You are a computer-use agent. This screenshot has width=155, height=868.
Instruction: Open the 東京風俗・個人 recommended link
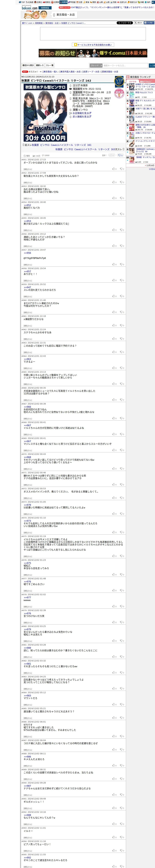click(x=50, y=72)
